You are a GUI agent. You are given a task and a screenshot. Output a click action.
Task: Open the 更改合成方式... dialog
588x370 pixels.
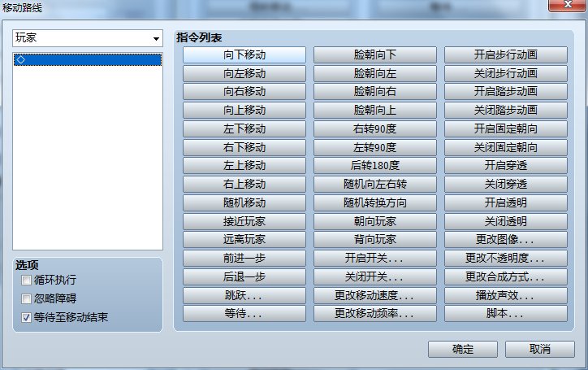[x=506, y=276]
